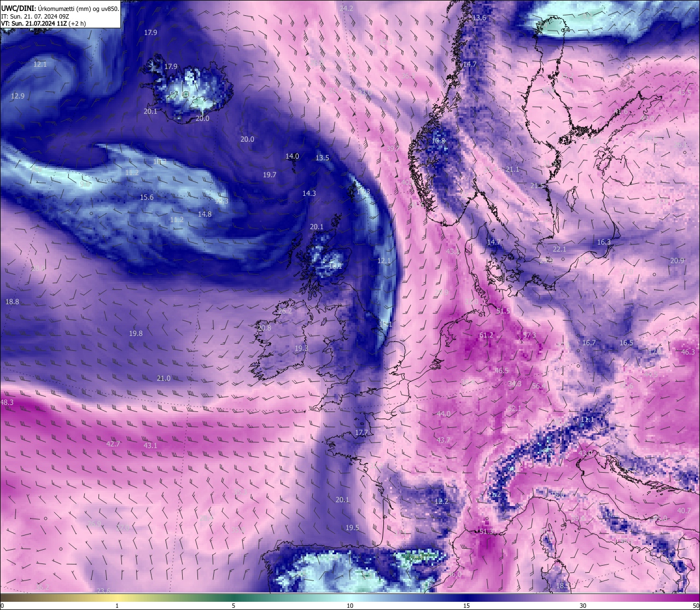Click the 20.9 value at the right edge

coord(678,261)
